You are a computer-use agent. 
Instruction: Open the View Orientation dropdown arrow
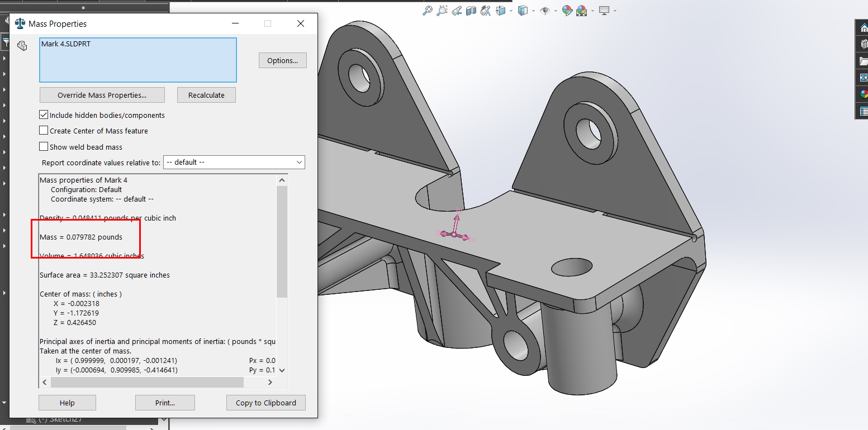tap(510, 11)
